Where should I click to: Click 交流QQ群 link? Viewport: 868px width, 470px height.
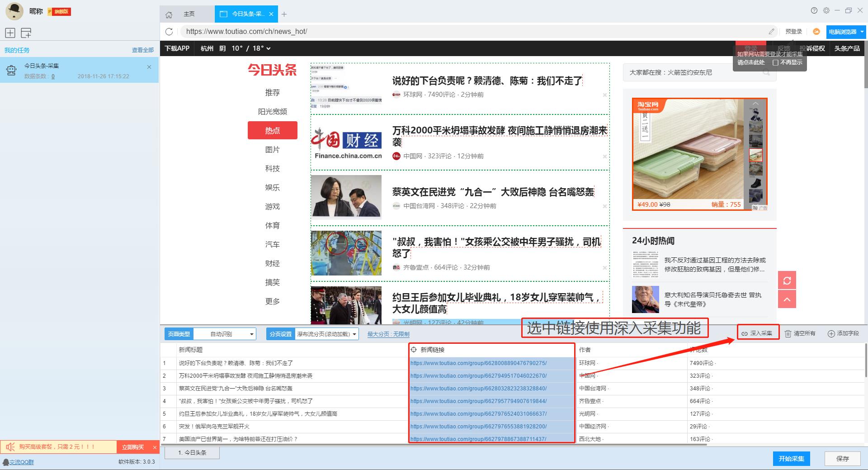[x=22, y=462]
